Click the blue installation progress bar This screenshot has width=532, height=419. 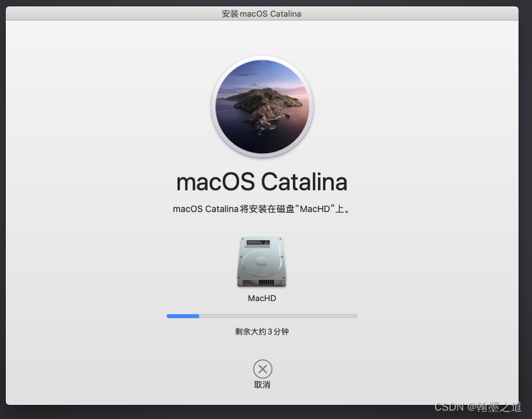tap(262, 316)
